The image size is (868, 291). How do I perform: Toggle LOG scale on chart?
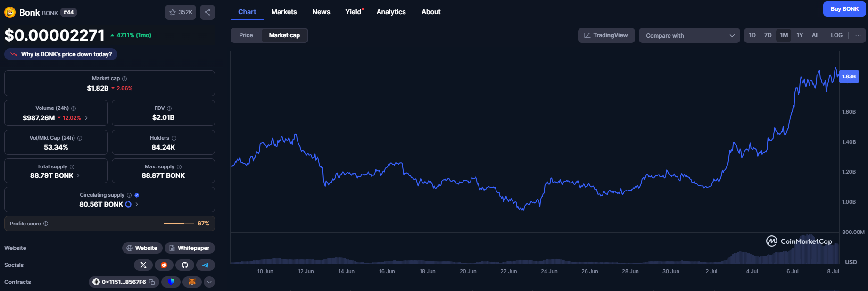[x=836, y=35]
